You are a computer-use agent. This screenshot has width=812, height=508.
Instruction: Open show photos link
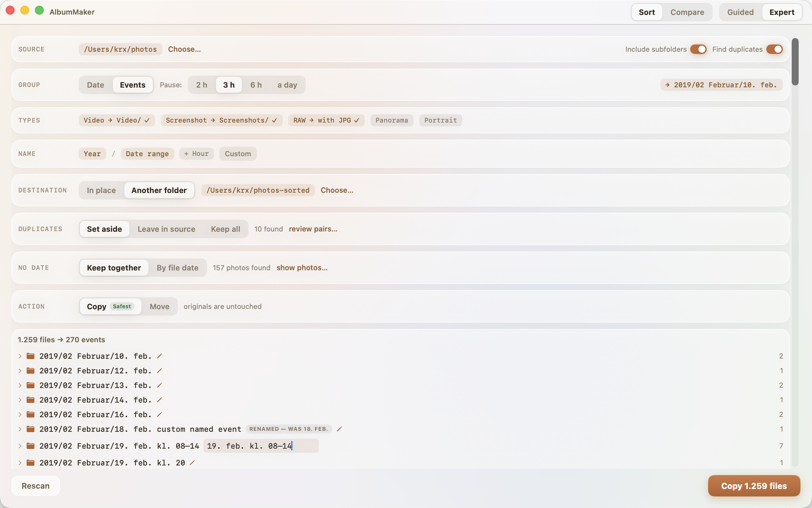pos(302,267)
